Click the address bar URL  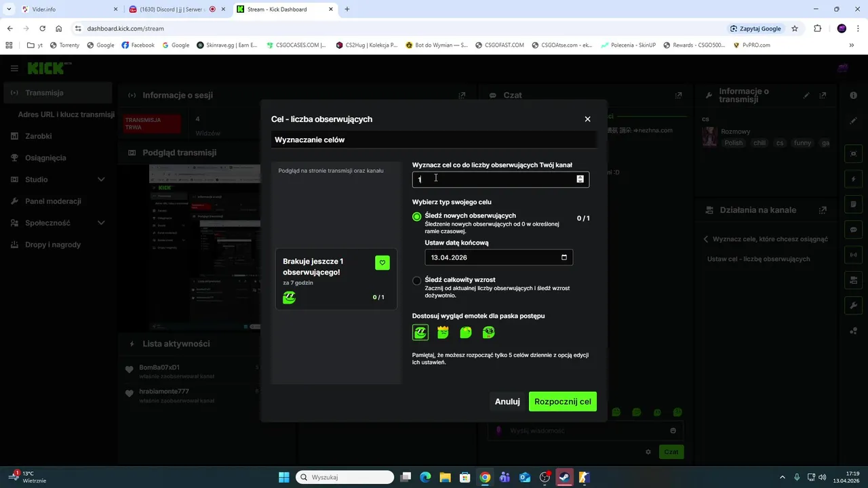125,28
